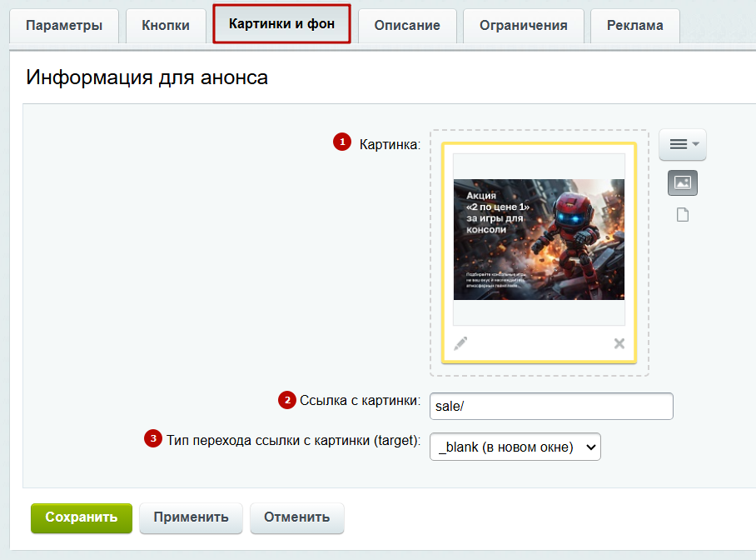The image size is (756, 560).
Task: Switch to the Реклама tab
Action: tap(635, 26)
